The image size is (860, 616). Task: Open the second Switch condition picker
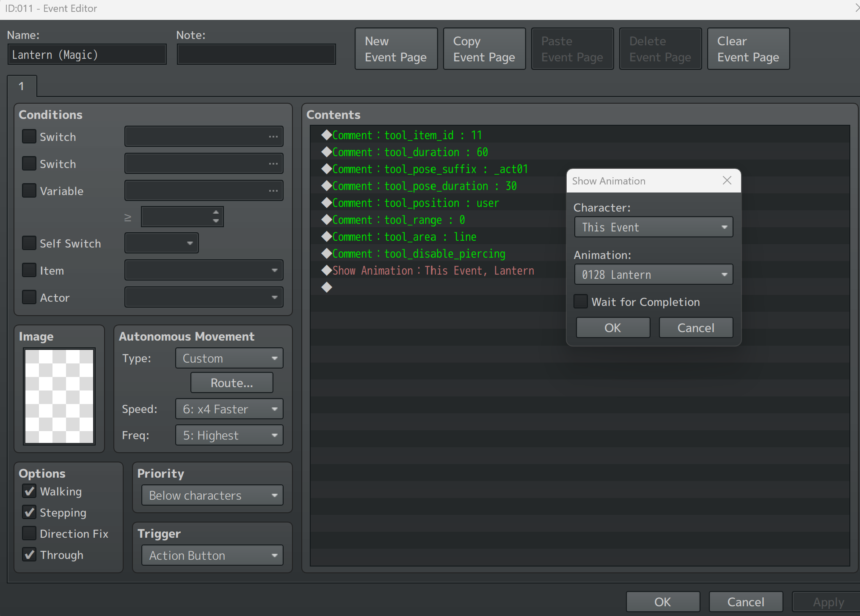(x=204, y=164)
